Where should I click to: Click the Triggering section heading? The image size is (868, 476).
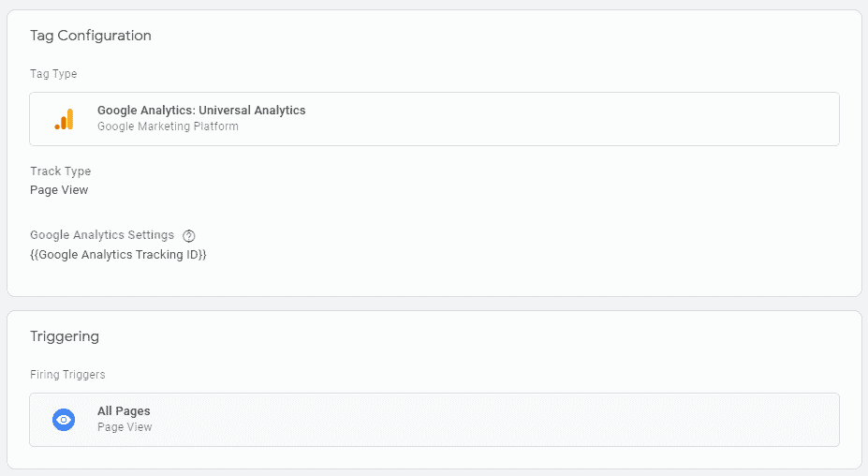click(x=65, y=336)
